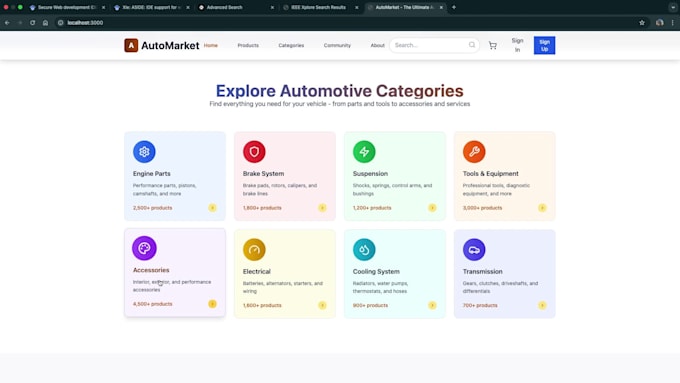Click '1,800+ products' text
The height and width of the screenshot is (383, 680).
pos(262,208)
